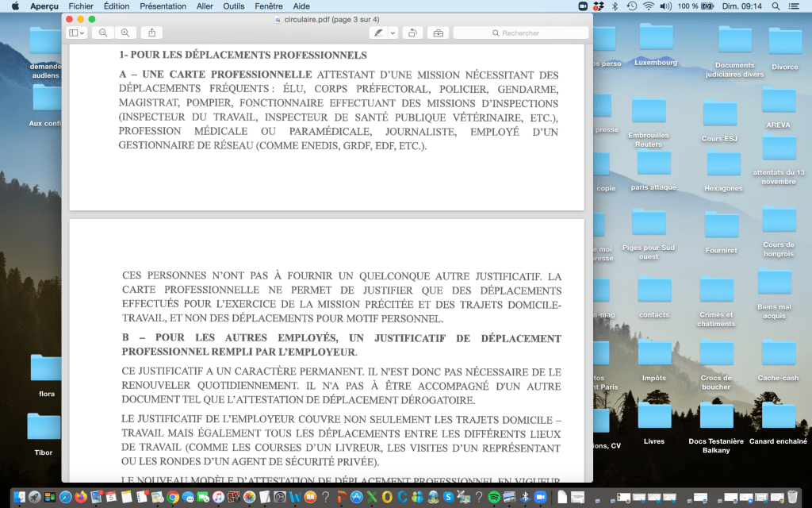Open the Outils menu
This screenshot has width=812, height=508.
click(234, 6)
